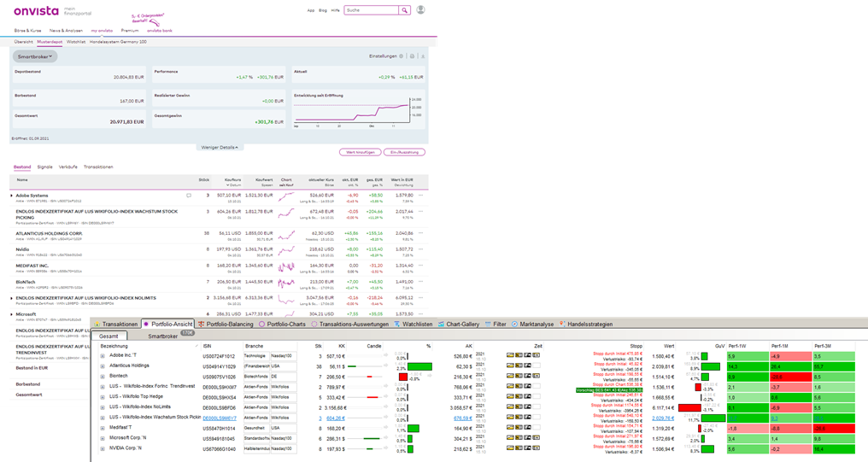Open the three-dot menu for MEDIFAST INC.
Viewport: 868px width, 462px height.
(x=420, y=265)
